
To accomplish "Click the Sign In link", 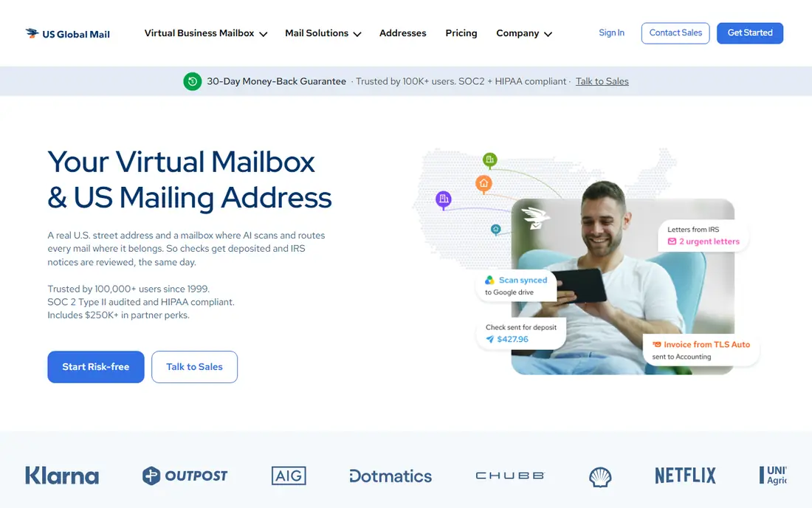I will 611,32.
